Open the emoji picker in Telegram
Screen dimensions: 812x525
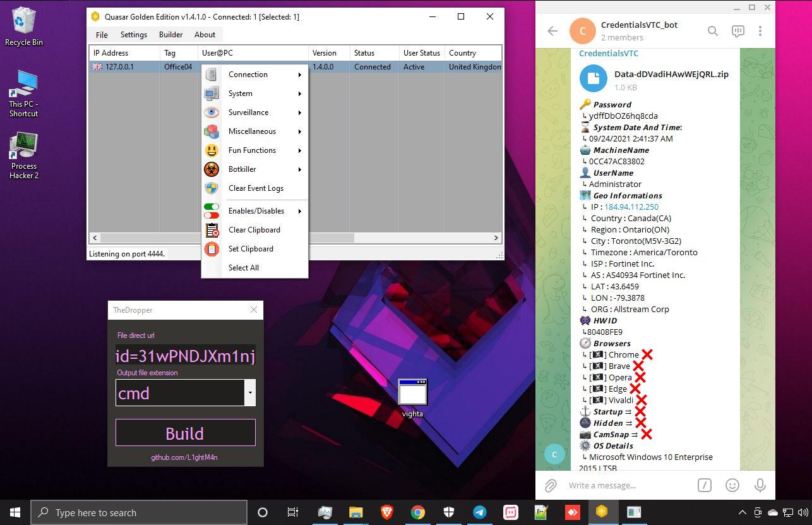click(732, 485)
